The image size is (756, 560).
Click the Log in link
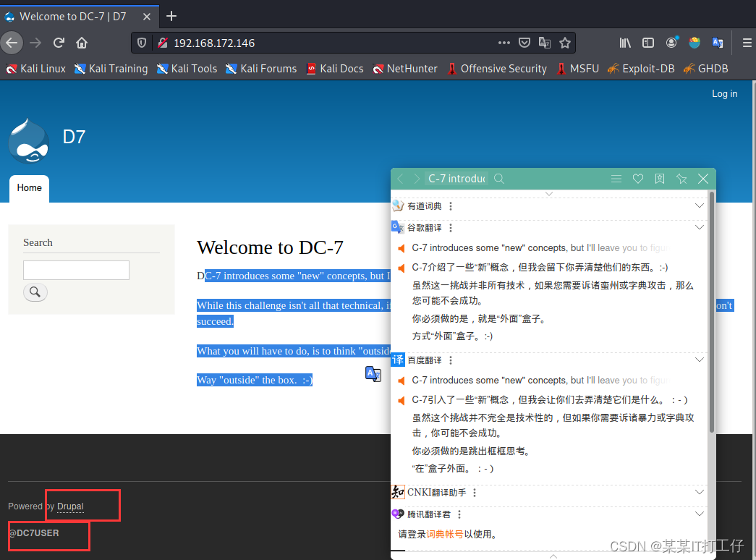725,93
